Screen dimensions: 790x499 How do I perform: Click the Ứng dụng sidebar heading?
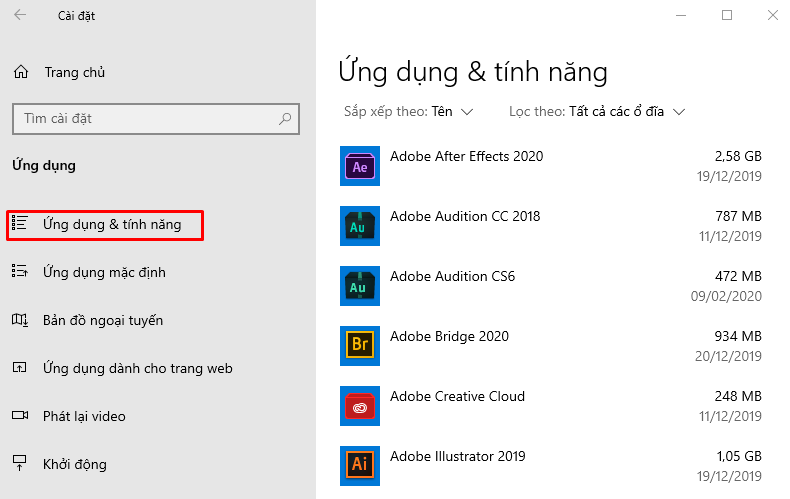(44, 166)
